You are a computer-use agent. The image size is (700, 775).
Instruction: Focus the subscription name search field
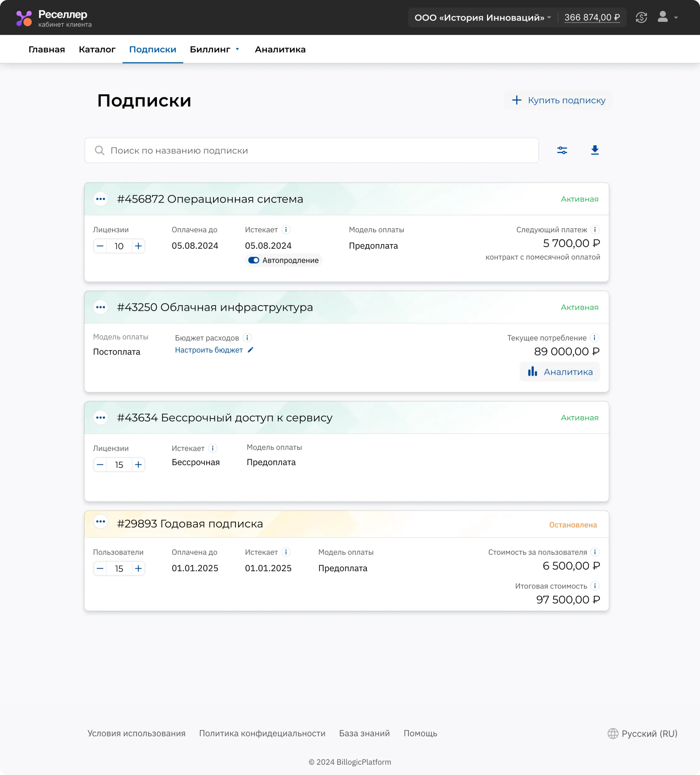click(x=311, y=151)
